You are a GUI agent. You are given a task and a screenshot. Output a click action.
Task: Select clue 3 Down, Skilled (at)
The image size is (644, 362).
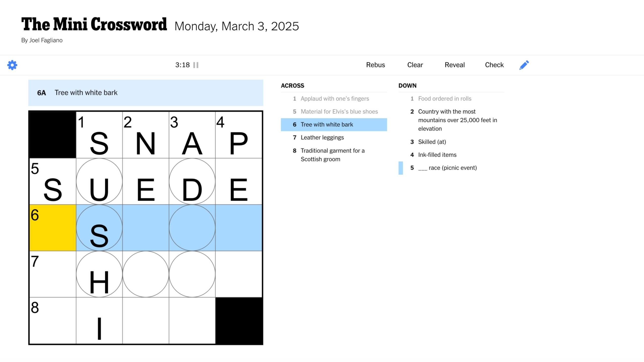pos(432,142)
